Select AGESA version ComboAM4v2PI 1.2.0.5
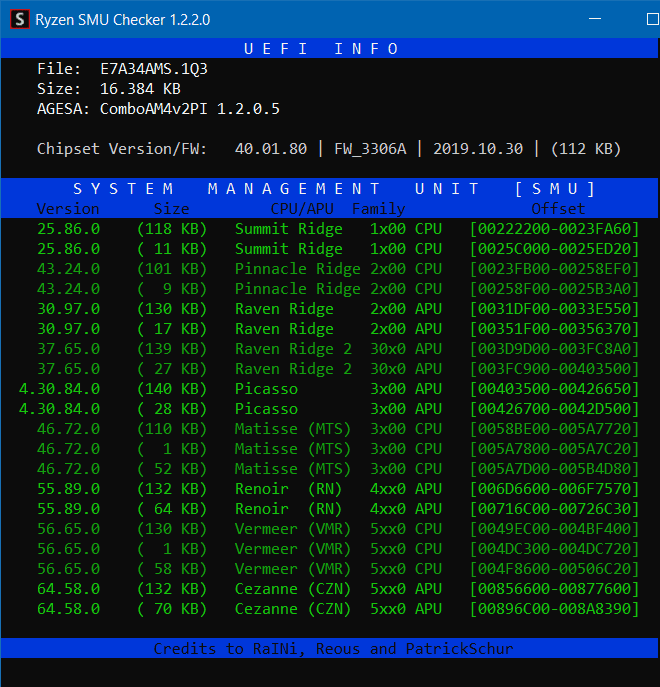660x687 pixels. click(x=190, y=109)
